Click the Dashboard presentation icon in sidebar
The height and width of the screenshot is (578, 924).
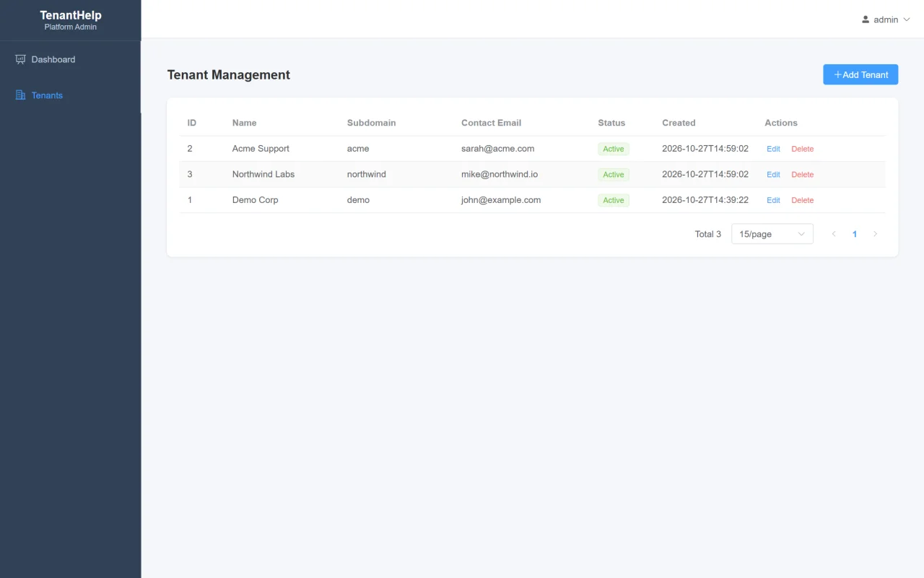click(20, 59)
